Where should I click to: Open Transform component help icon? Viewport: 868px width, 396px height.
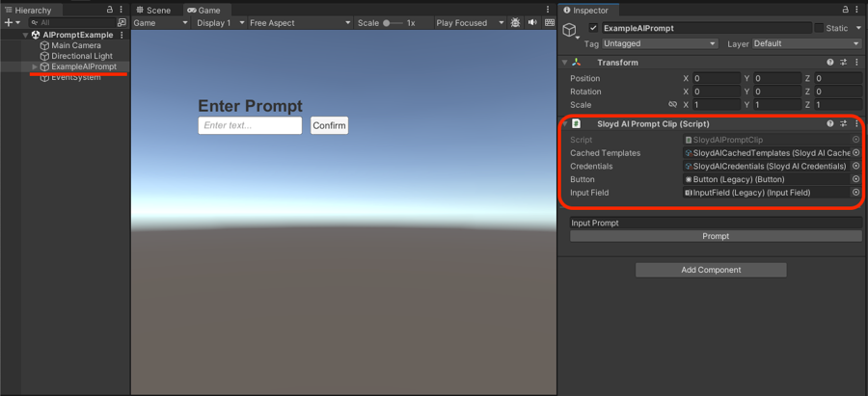829,63
